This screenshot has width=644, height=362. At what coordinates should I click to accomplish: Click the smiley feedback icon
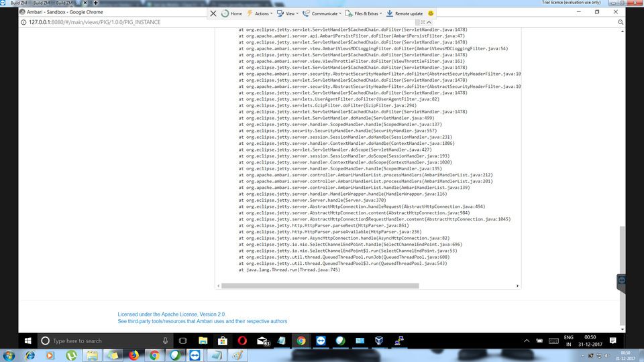(431, 13)
